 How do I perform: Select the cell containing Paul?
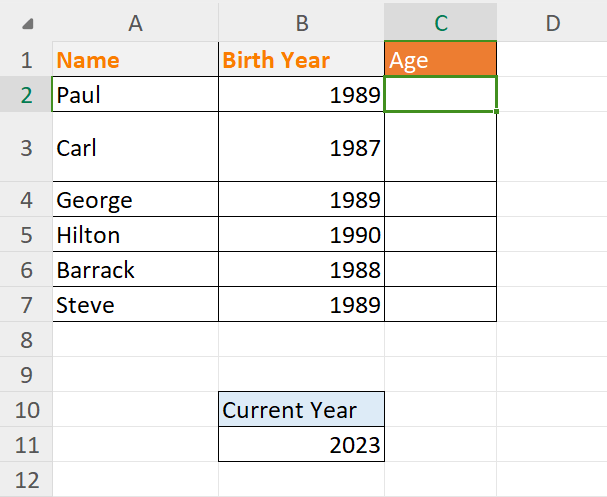coord(135,95)
